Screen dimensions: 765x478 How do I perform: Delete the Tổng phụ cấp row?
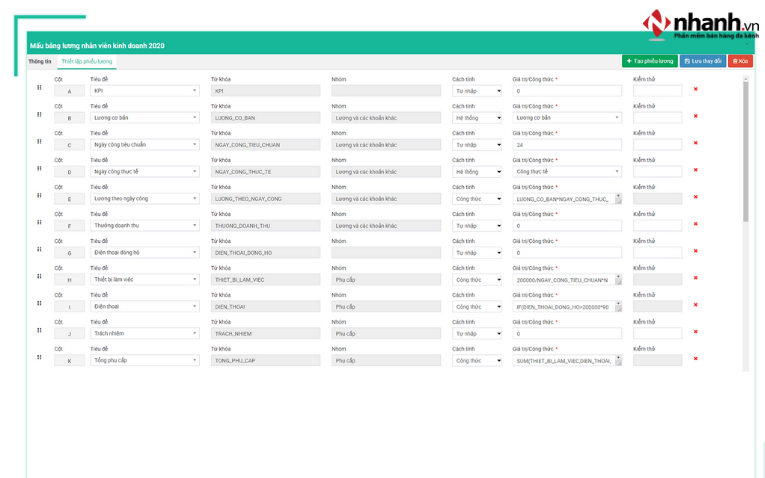pyautogui.click(x=696, y=359)
